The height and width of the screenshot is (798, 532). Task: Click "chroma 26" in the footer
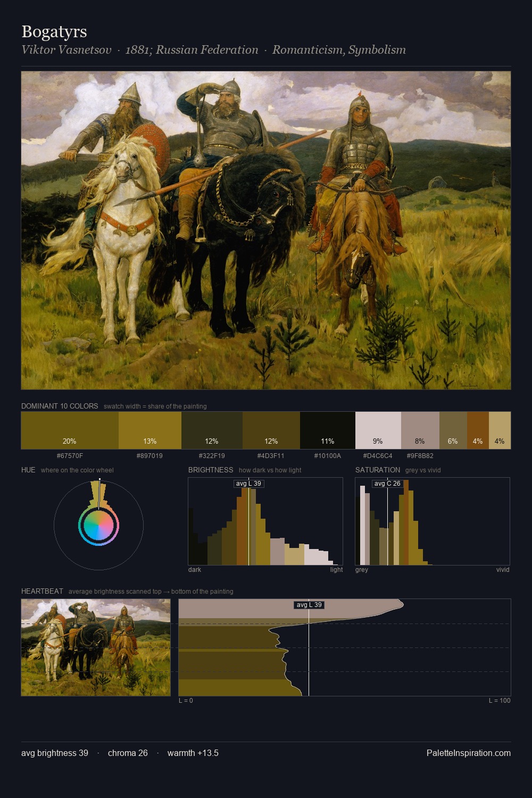(x=128, y=753)
